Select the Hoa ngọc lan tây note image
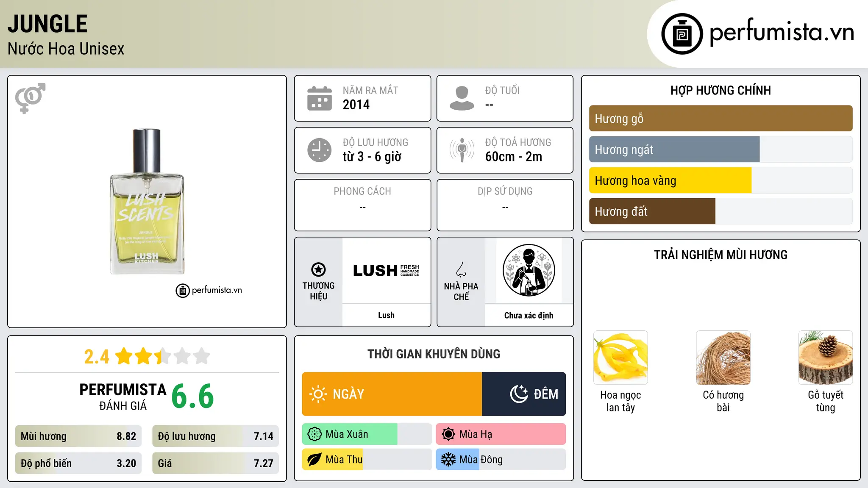This screenshot has width=868, height=488. click(620, 358)
